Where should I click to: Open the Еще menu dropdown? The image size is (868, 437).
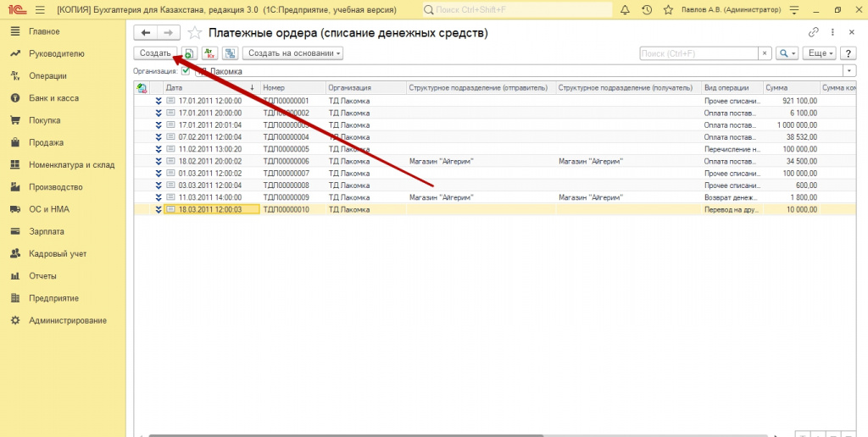820,53
